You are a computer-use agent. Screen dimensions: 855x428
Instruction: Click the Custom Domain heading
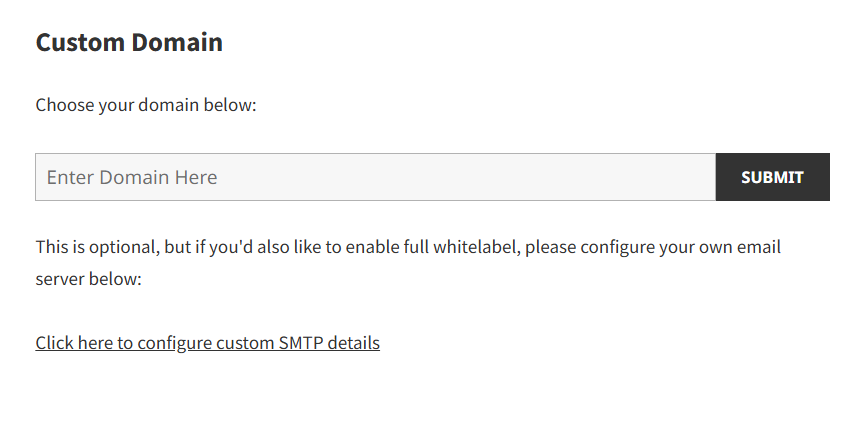pyautogui.click(x=129, y=43)
